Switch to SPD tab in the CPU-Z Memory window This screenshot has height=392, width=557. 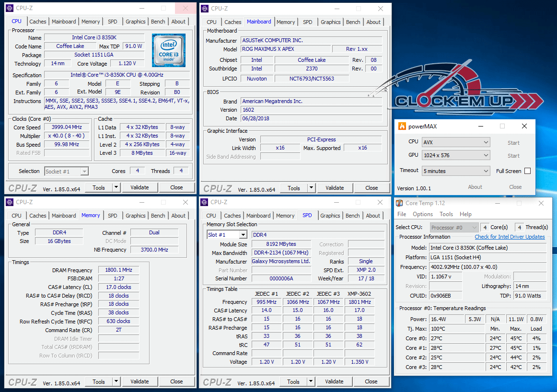point(113,216)
